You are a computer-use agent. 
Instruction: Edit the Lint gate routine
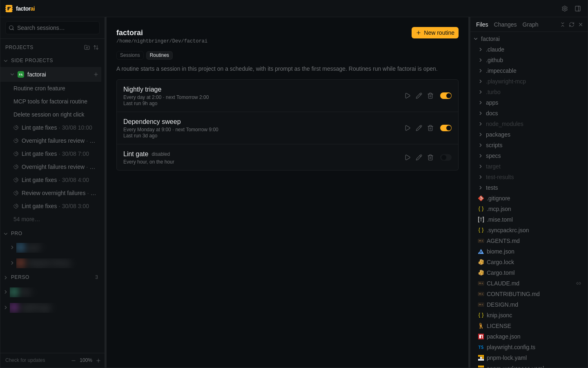point(419,157)
